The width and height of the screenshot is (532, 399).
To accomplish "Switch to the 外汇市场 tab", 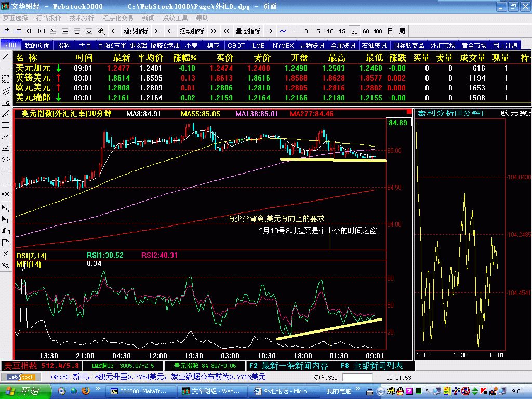I will pyautogui.click(x=442, y=46).
